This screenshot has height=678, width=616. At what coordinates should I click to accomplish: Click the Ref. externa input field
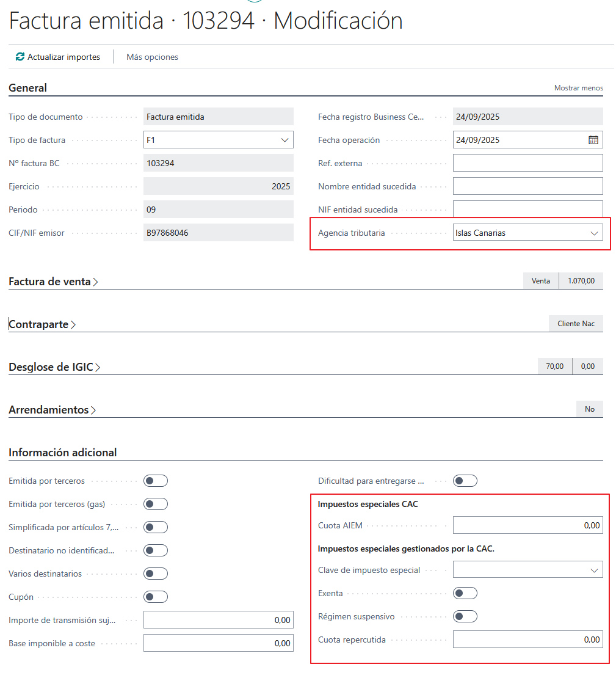(x=527, y=163)
